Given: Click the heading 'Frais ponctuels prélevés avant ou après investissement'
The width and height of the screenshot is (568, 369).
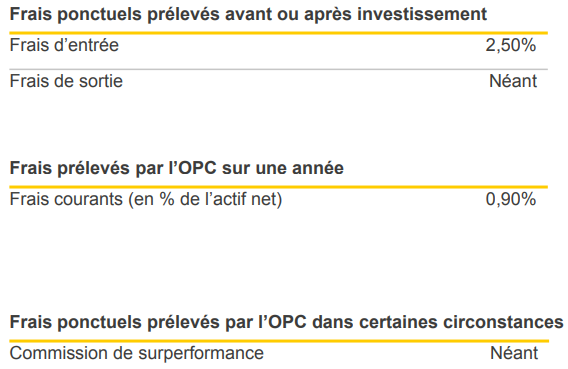Looking at the screenshot, I should coord(248,14).
